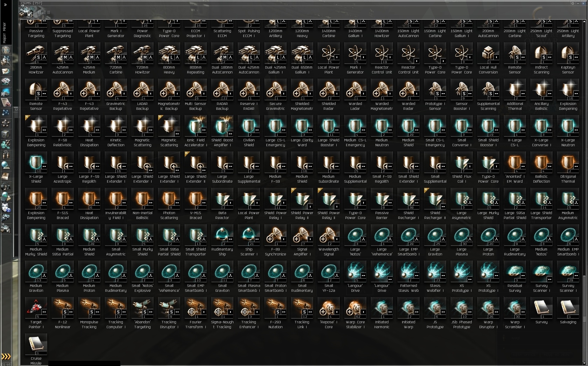Select the 280mm Howitzer item

coord(36,58)
